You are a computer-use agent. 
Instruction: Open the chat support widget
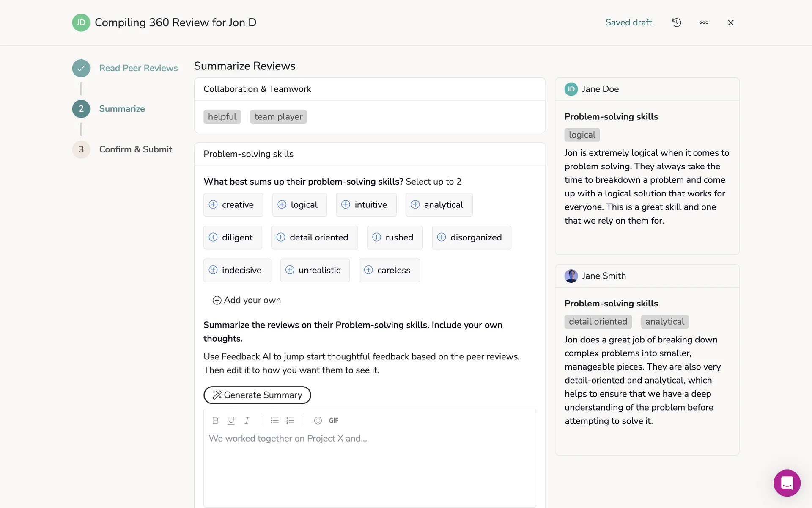[x=787, y=483]
